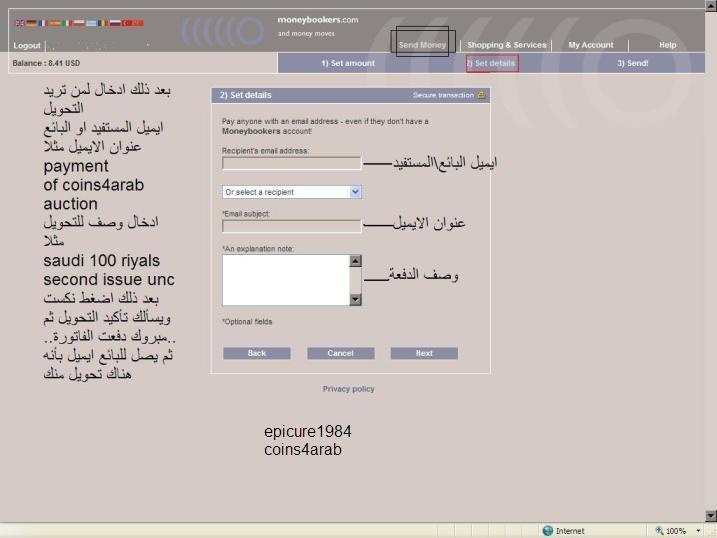Click the explanation note scroll-up arrow
Screen dimensions: 717x538
pyautogui.click(x=355, y=261)
